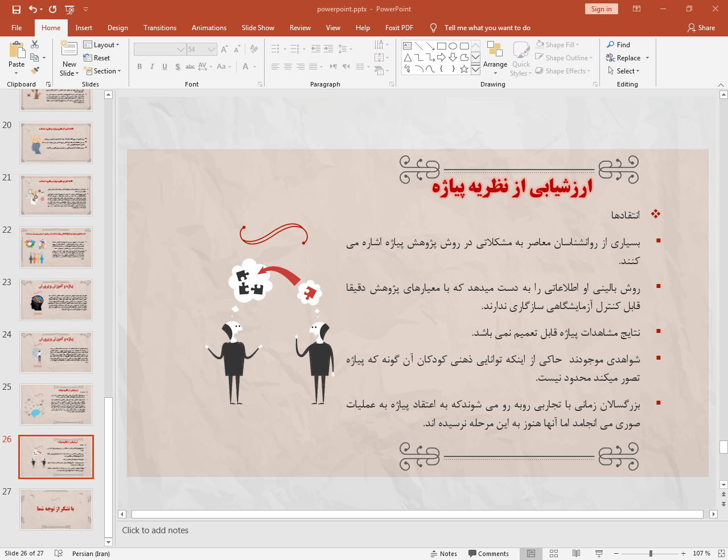Select the Oval shape in gallery
Screen dimensions: 728x560
(x=453, y=46)
